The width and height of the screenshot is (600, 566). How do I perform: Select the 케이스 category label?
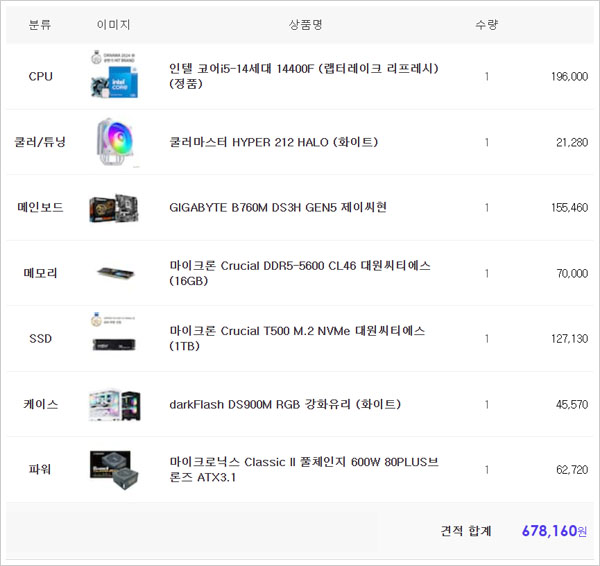coord(40,404)
